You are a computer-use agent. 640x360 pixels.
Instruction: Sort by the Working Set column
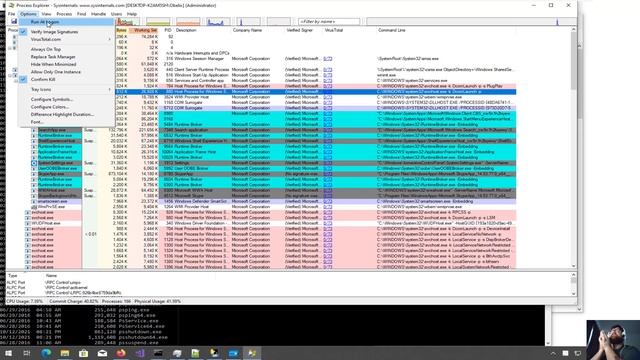145,30
